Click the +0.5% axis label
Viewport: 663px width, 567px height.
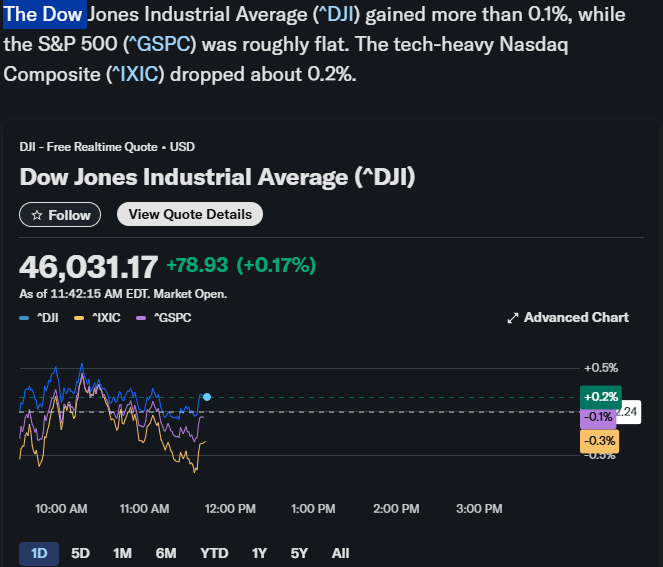[601, 368]
